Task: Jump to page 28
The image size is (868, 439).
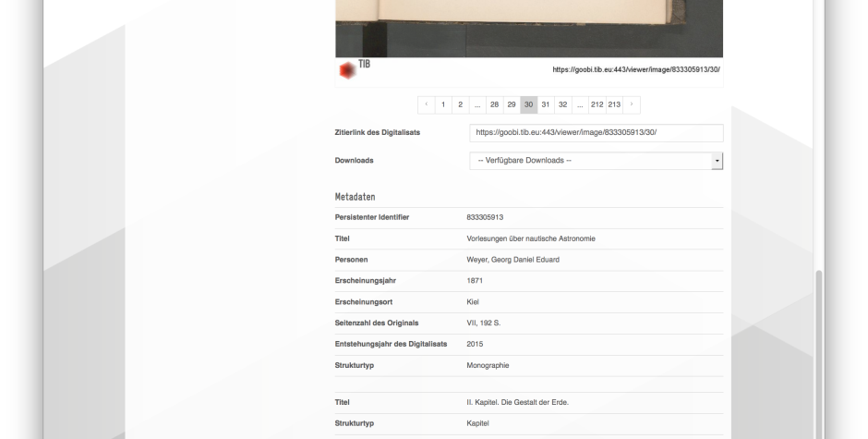Action: pos(495,104)
